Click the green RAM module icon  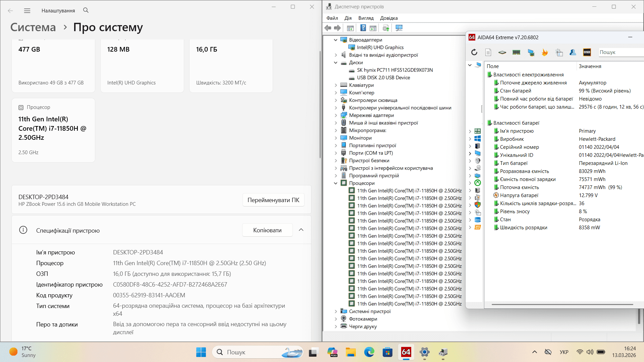[516, 52]
